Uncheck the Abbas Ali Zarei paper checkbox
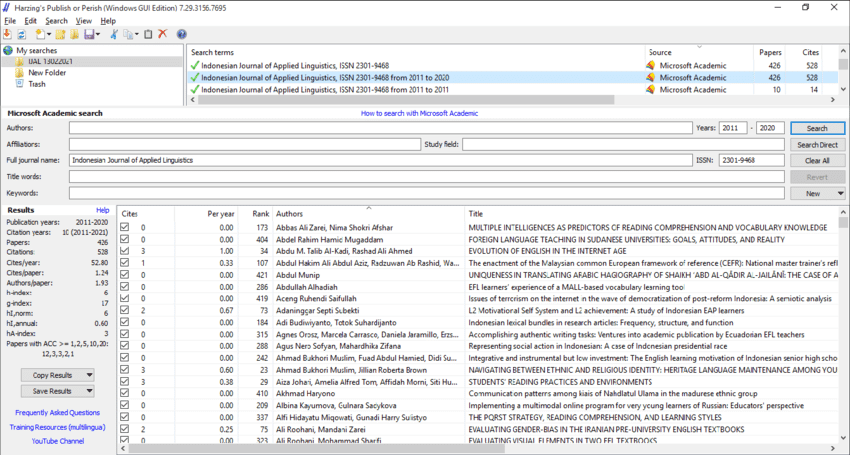This screenshot has height=455, width=850. click(125, 227)
